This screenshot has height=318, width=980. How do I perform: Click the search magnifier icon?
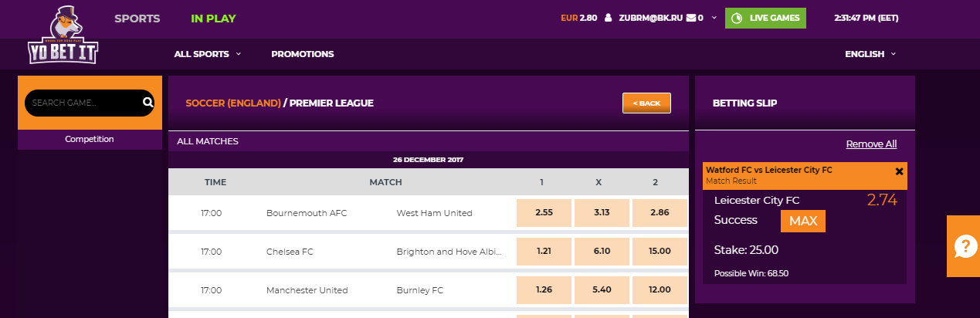click(148, 102)
